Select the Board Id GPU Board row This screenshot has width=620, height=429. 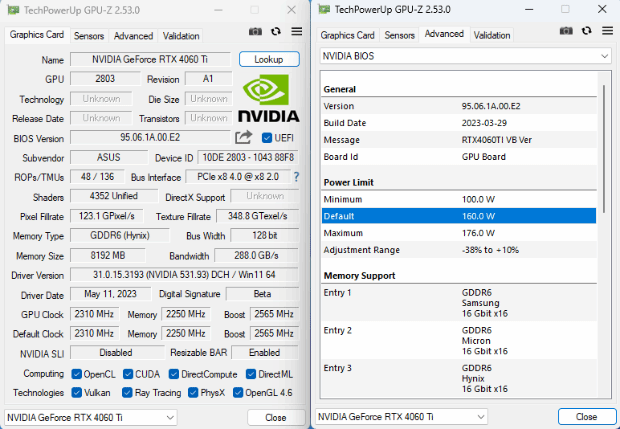pos(459,157)
